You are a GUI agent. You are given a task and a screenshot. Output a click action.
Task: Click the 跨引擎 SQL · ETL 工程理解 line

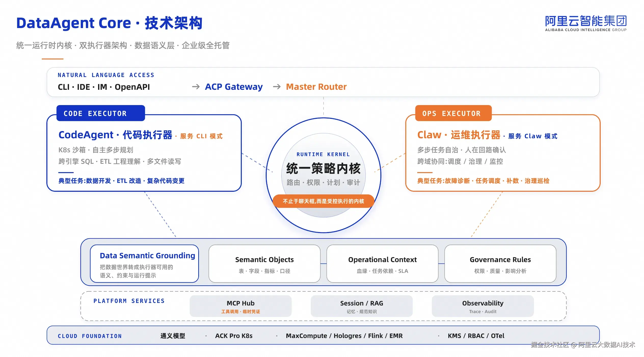click(x=120, y=161)
